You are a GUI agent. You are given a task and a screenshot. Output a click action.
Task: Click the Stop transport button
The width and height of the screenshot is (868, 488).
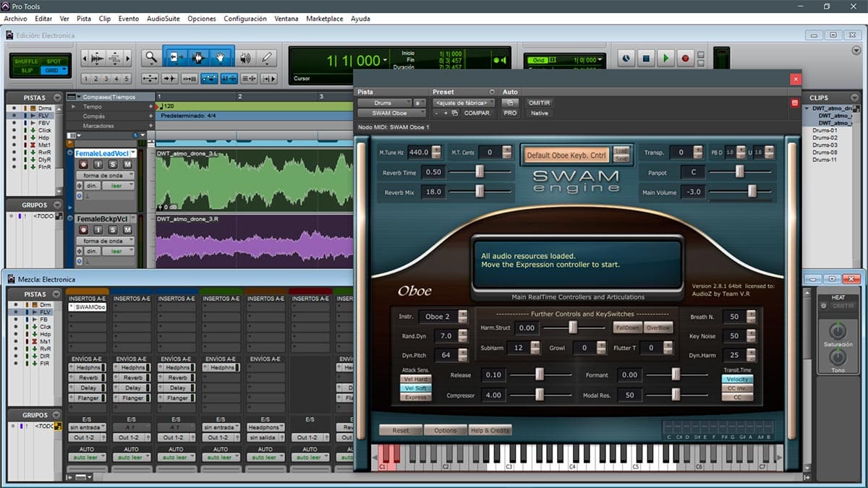coord(647,58)
